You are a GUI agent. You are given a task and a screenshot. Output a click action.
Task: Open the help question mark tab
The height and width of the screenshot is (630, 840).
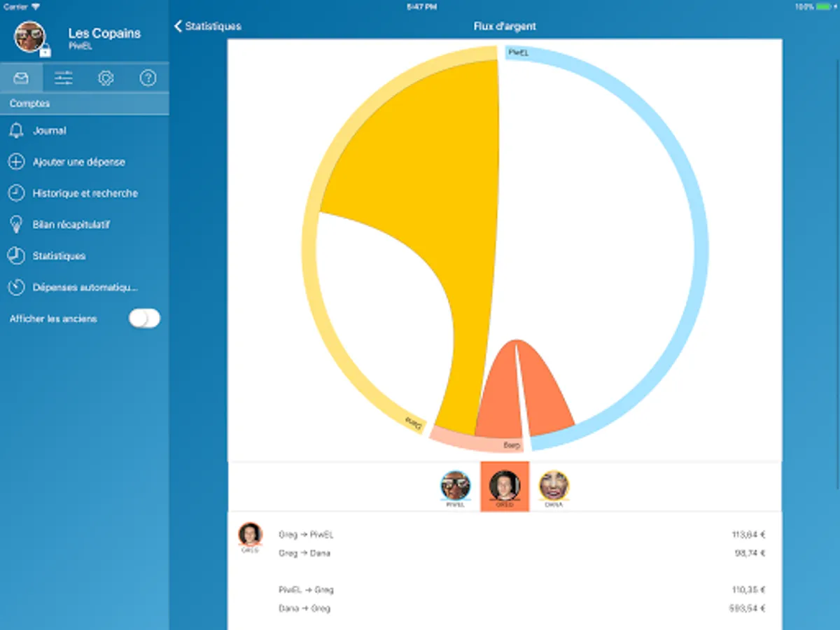tap(148, 78)
